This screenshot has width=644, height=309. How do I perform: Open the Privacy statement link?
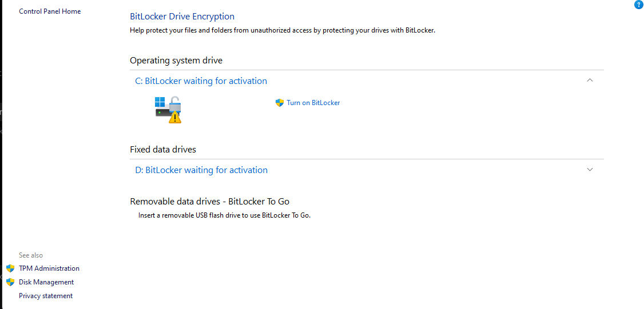tap(46, 296)
